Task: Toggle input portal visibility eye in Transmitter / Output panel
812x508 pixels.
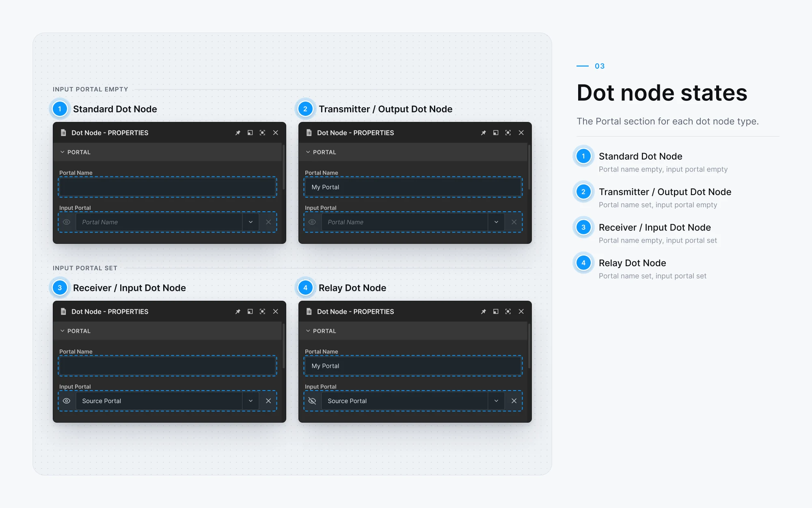Action: 312,222
